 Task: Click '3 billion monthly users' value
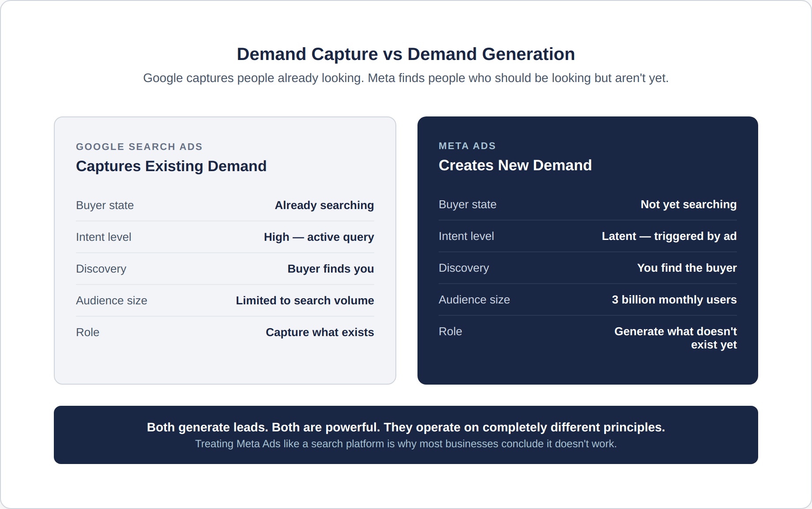[674, 299]
